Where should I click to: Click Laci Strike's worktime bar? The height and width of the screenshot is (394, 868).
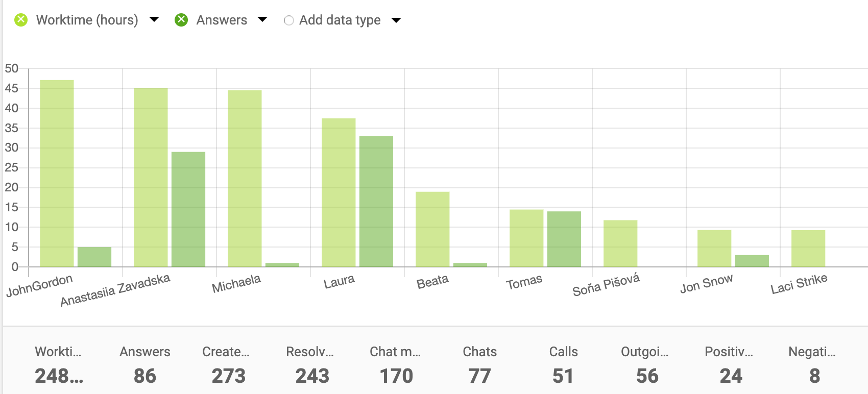[809, 248]
